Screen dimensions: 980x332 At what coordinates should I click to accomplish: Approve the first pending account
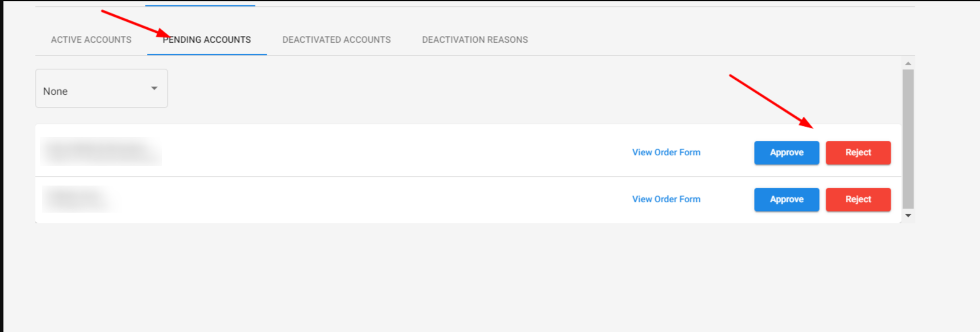786,153
